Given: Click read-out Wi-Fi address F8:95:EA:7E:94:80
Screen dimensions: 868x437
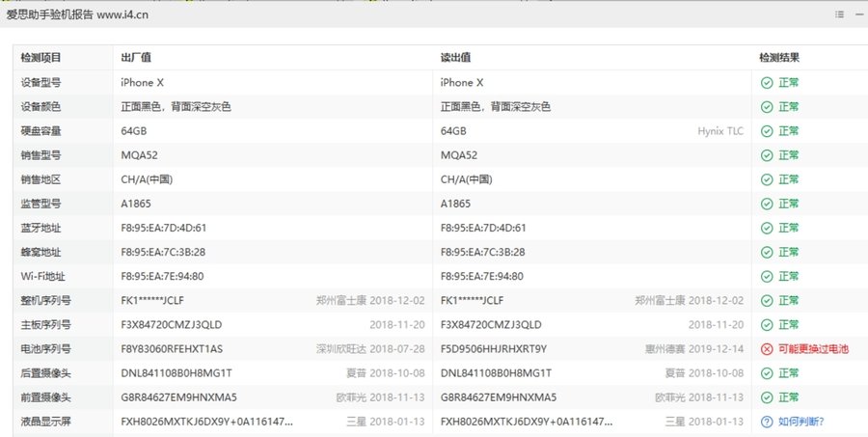Looking at the screenshot, I should click(481, 276).
